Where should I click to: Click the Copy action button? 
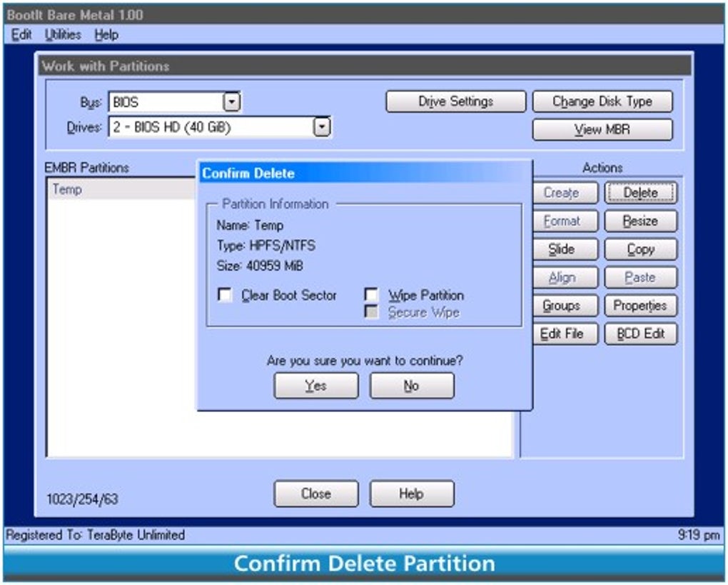click(641, 249)
